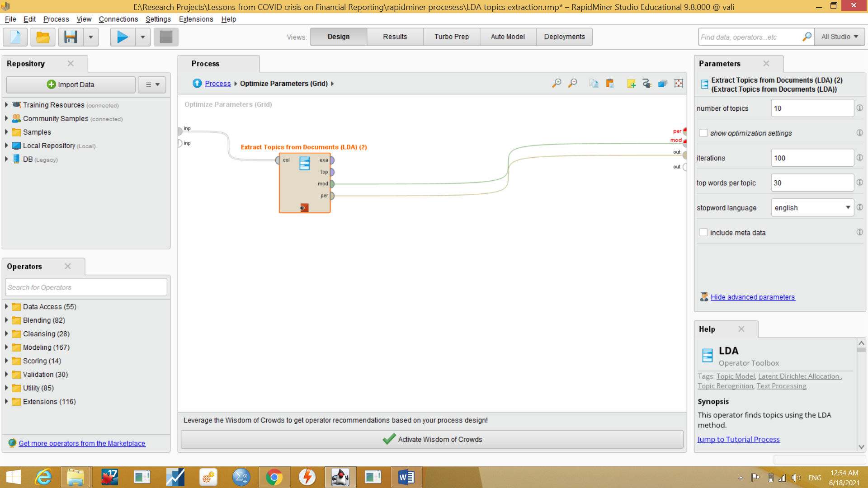Click Hide advanced parameters link

(x=752, y=297)
